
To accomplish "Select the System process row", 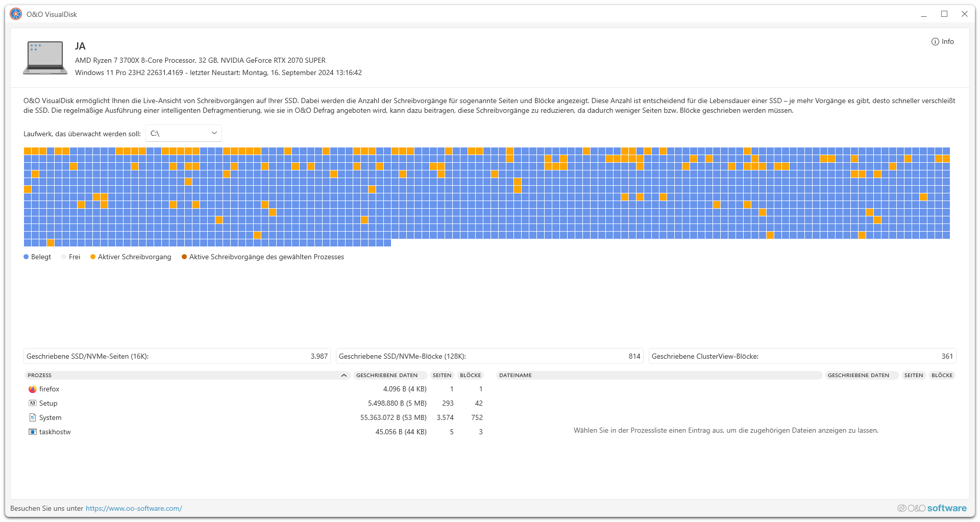I will pyautogui.click(x=255, y=417).
